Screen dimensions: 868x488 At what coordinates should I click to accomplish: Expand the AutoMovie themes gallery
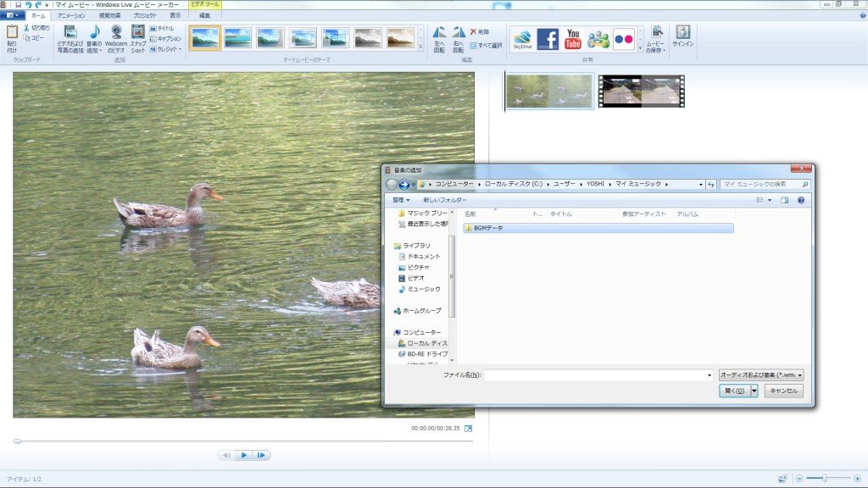(420, 47)
